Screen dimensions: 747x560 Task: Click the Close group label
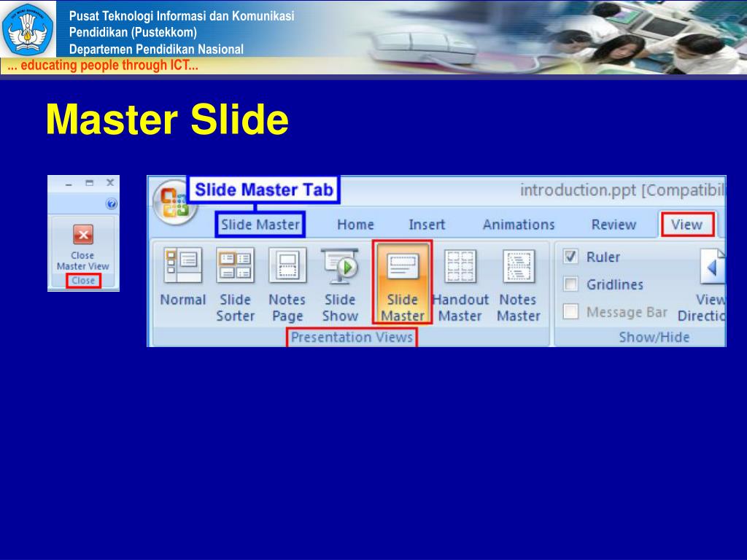pos(83,281)
